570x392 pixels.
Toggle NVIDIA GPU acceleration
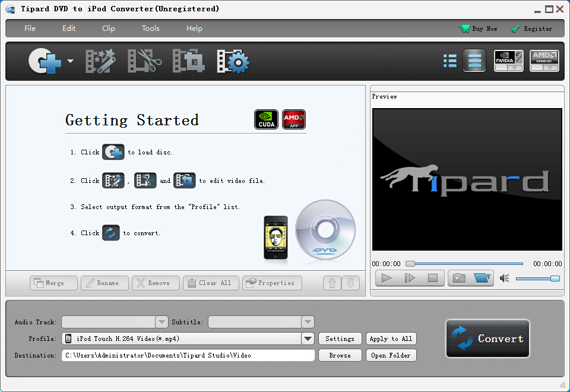pos(509,61)
